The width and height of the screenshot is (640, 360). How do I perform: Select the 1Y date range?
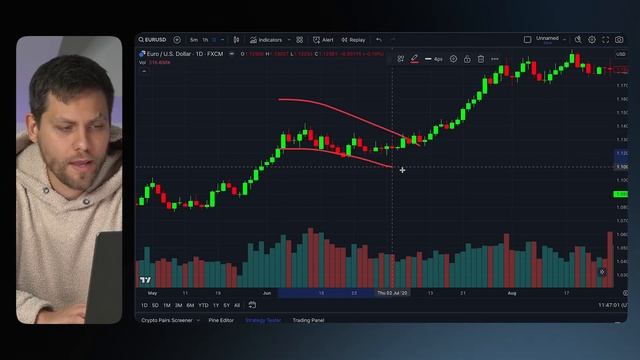[216, 305]
